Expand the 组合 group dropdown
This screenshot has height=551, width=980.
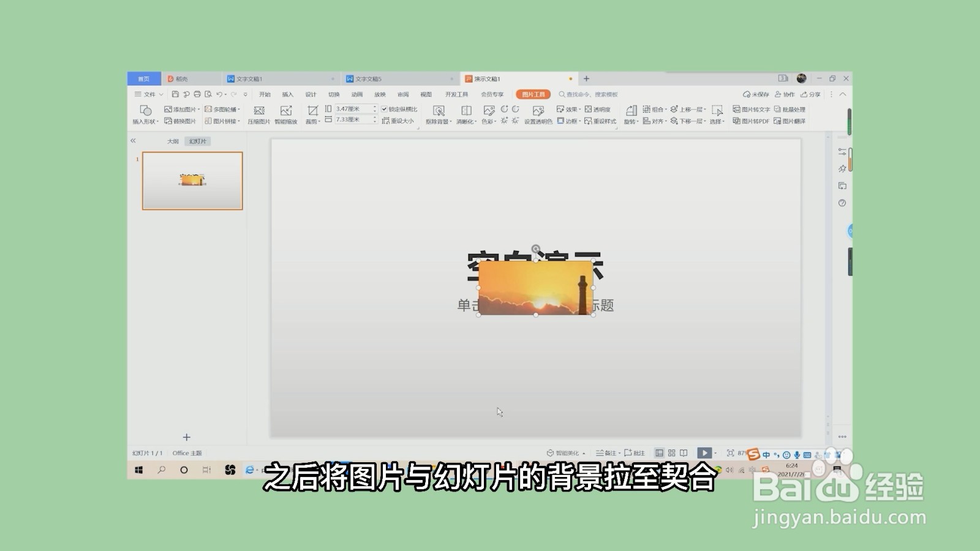point(655,110)
